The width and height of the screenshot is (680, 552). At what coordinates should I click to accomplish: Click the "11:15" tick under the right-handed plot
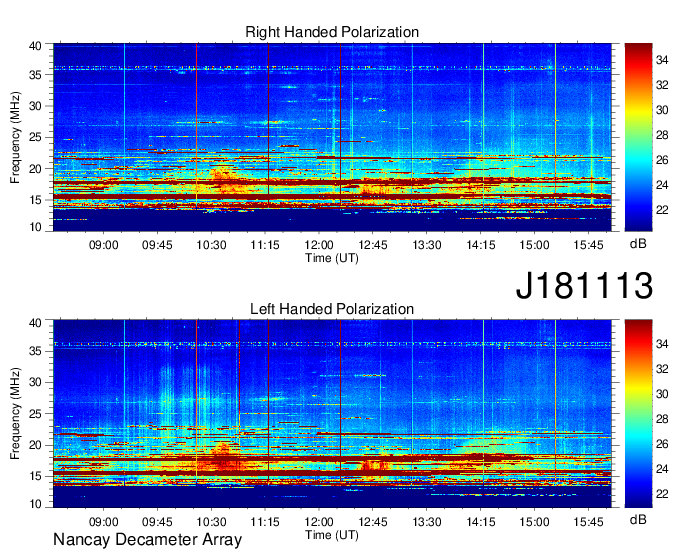(265, 245)
